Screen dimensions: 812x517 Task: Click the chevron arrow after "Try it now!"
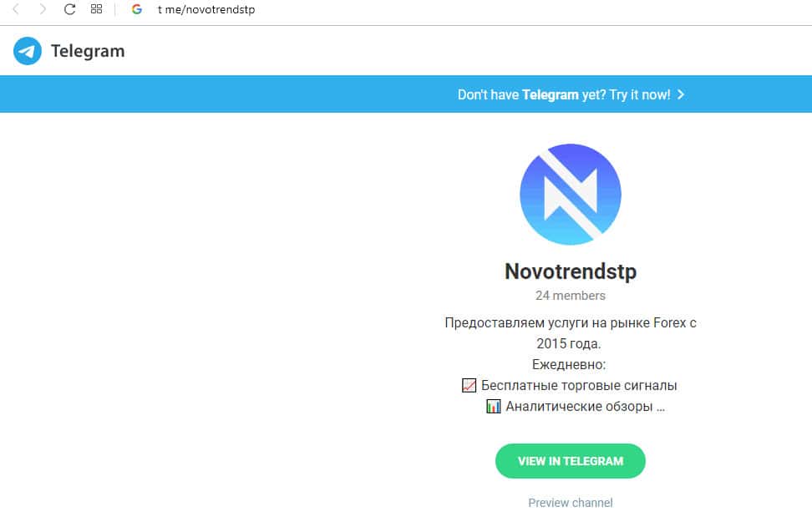point(681,94)
